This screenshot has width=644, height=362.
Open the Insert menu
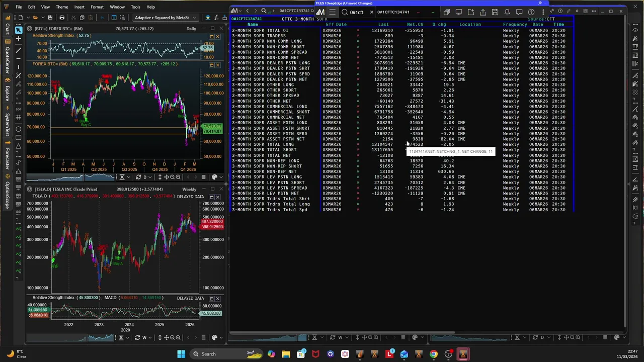pyautogui.click(x=79, y=7)
